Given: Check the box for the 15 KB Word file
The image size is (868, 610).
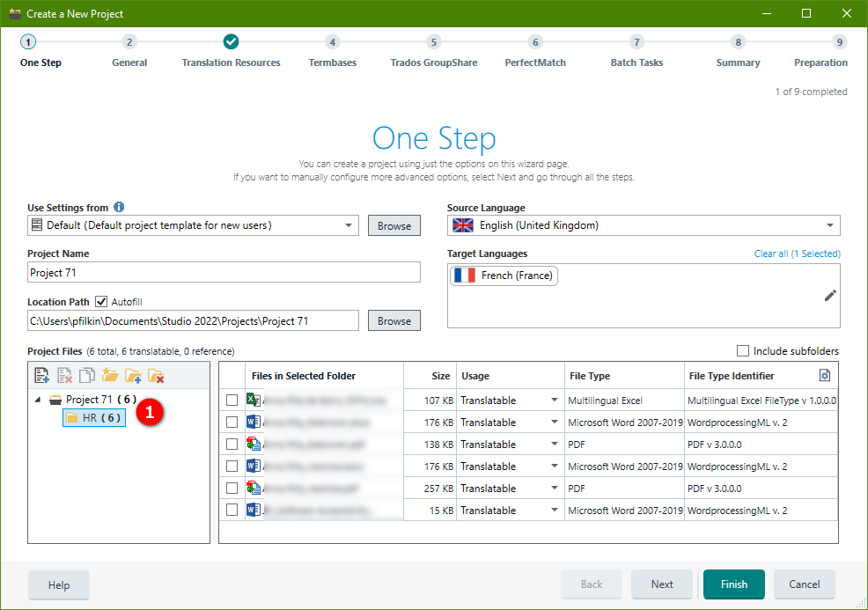Looking at the screenshot, I should point(232,510).
